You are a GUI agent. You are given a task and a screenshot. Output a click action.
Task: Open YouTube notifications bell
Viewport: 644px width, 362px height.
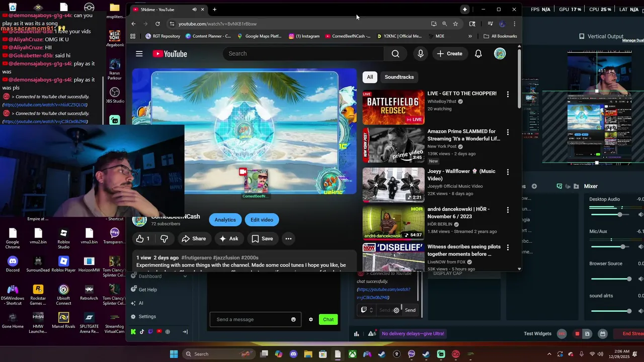(478, 54)
